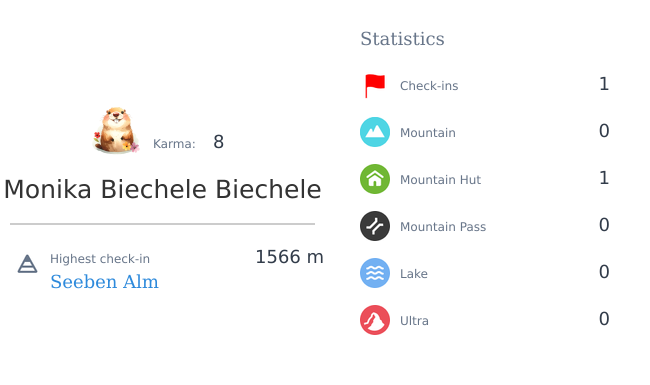Click the red Ultra peak icon
This screenshot has width=650, height=385.
click(x=375, y=320)
